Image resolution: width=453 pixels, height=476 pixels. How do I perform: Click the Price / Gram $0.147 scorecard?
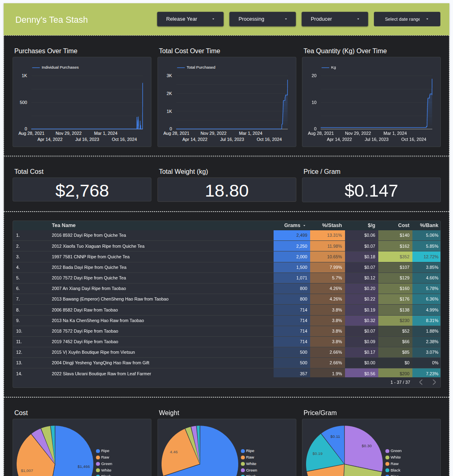tap(371, 190)
